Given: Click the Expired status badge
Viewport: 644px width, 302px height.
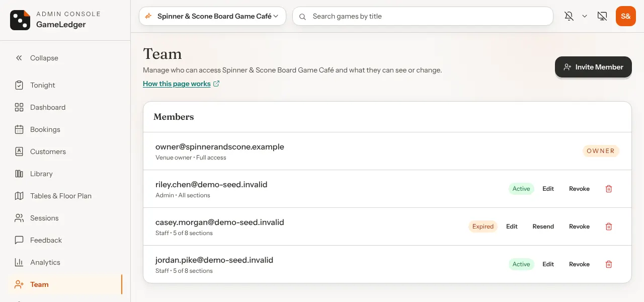Looking at the screenshot, I should (x=483, y=226).
